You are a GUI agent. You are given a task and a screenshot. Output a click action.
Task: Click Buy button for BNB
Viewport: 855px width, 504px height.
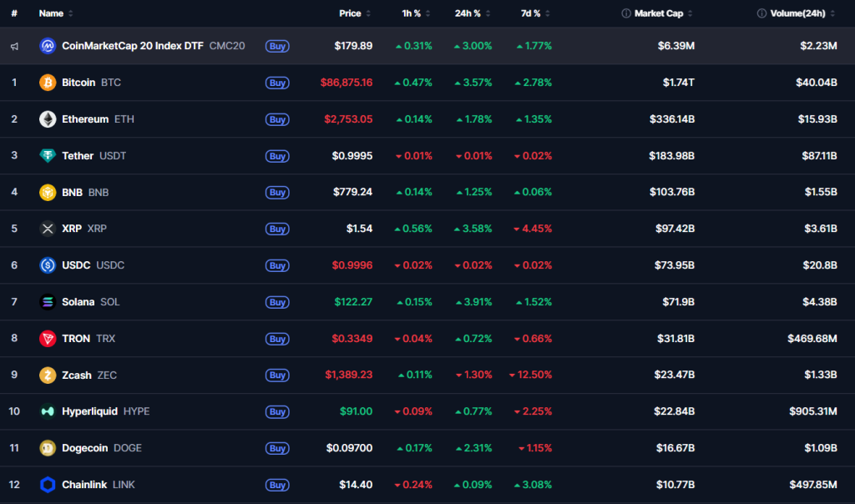277,192
